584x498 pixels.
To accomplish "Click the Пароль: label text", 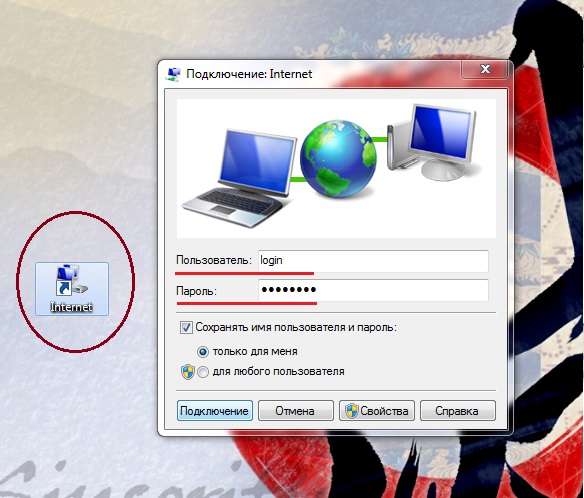I will pos(196,291).
